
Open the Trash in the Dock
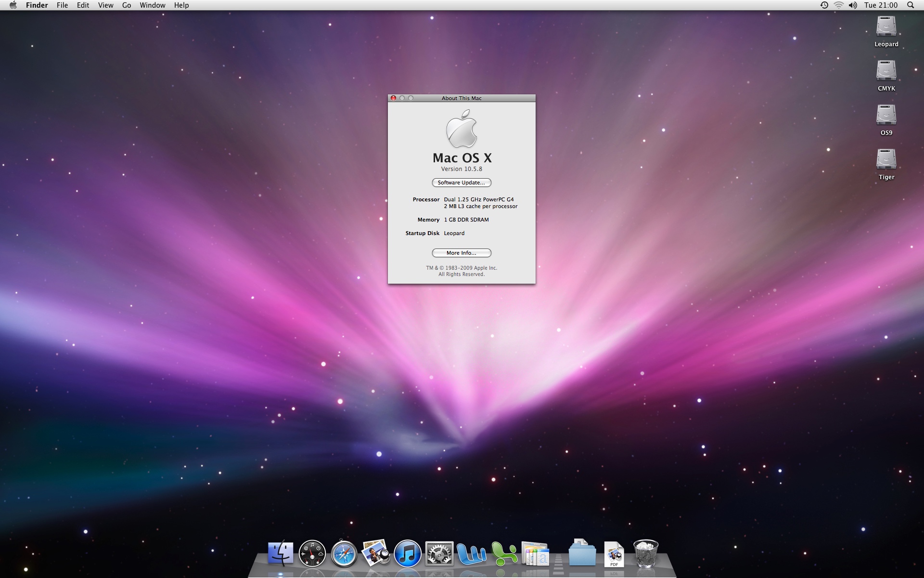click(645, 553)
